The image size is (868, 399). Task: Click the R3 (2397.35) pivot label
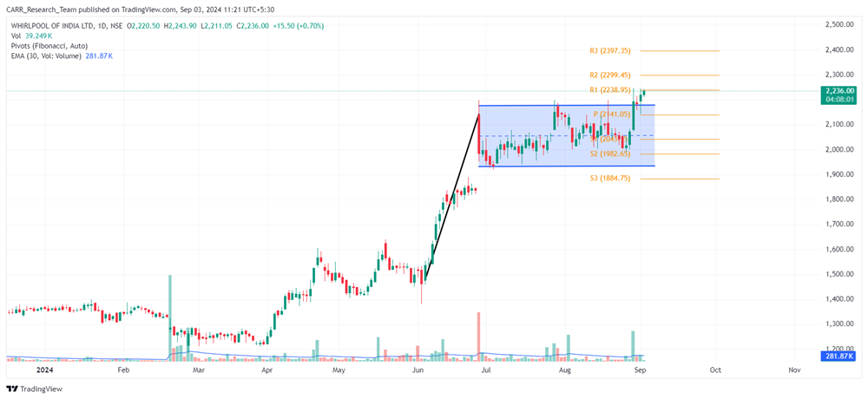610,50
